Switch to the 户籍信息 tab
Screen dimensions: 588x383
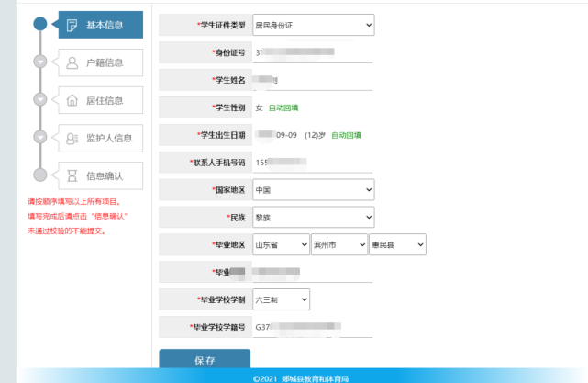[101, 62]
